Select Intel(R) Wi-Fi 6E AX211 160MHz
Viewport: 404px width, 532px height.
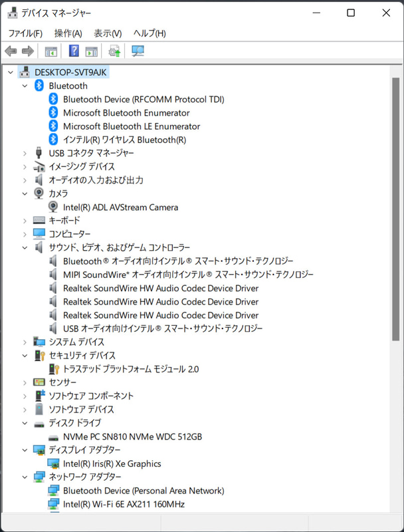click(x=124, y=504)
